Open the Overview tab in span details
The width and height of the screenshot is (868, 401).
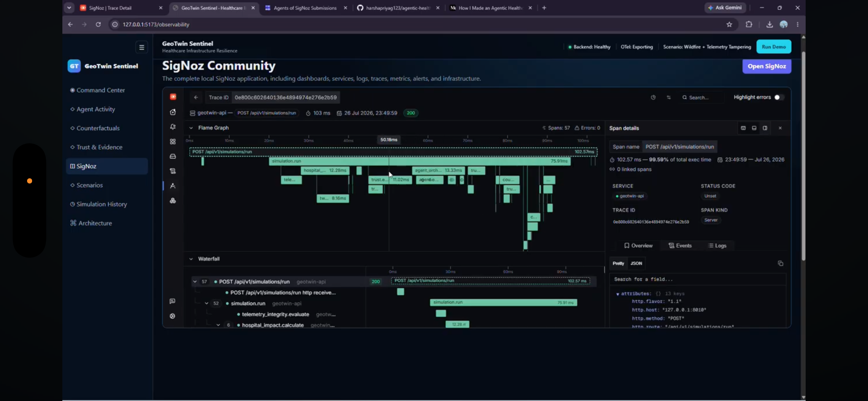point(638,246)
